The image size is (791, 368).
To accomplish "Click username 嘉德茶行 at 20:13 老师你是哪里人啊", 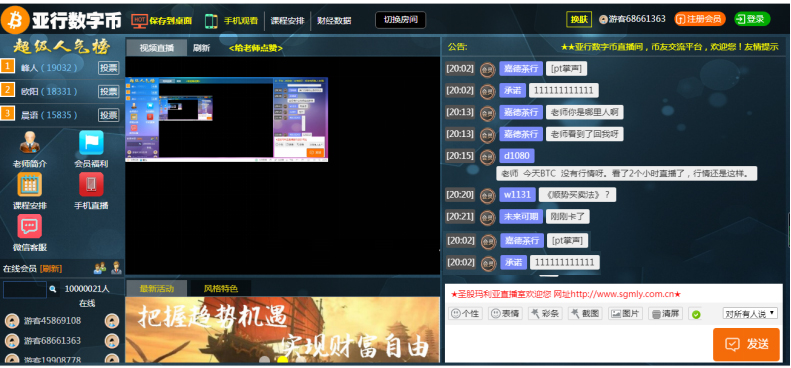I will (521, 112).
